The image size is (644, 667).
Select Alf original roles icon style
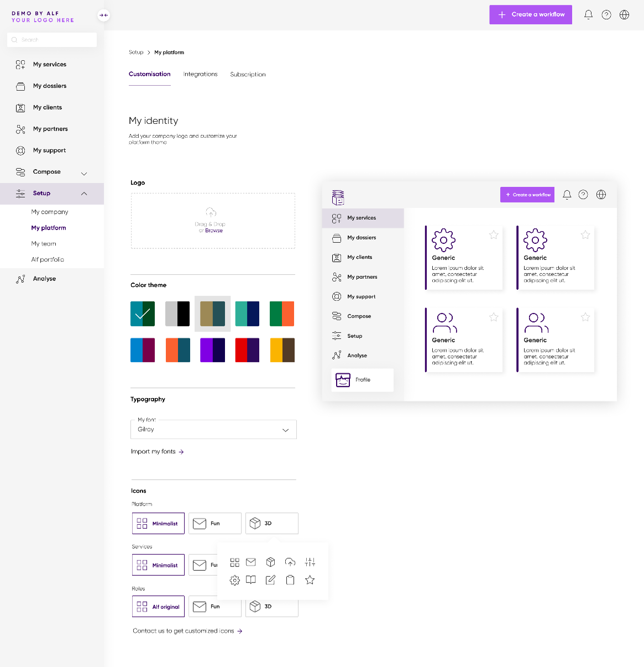coord(158,607)
